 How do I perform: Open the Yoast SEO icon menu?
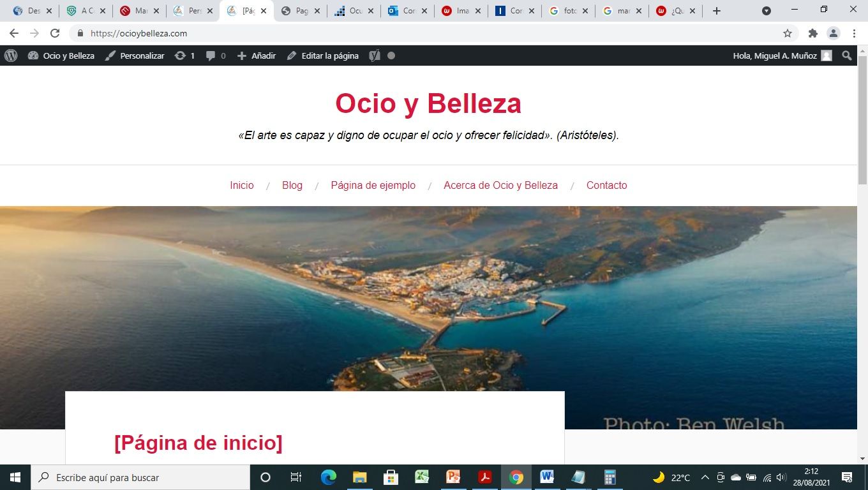tap(375, 56)
